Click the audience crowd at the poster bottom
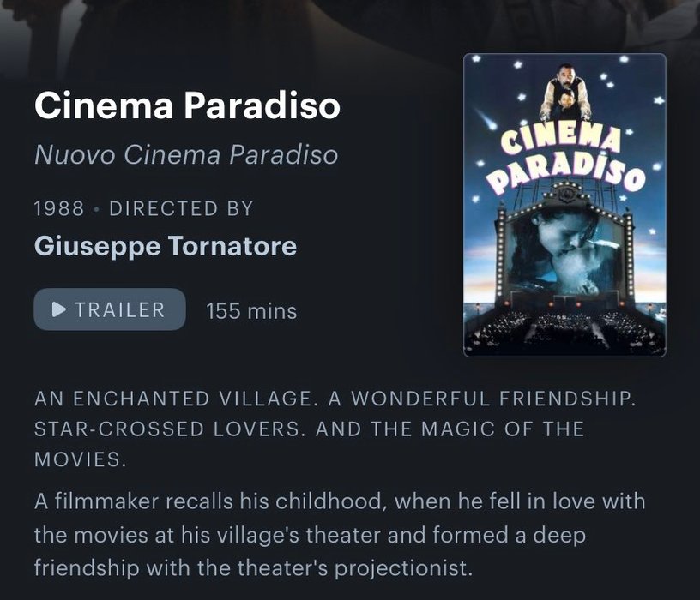The image size is (700, 600). point(565,330)
